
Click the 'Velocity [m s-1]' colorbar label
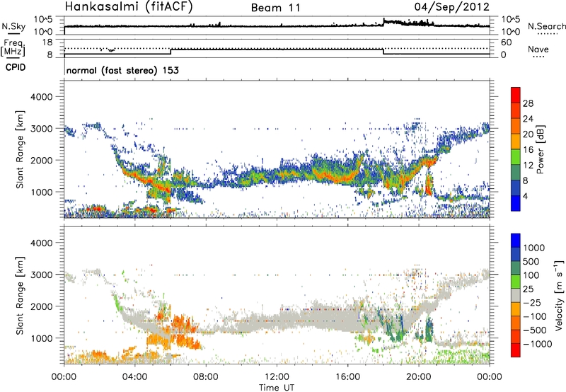[559, 295]
